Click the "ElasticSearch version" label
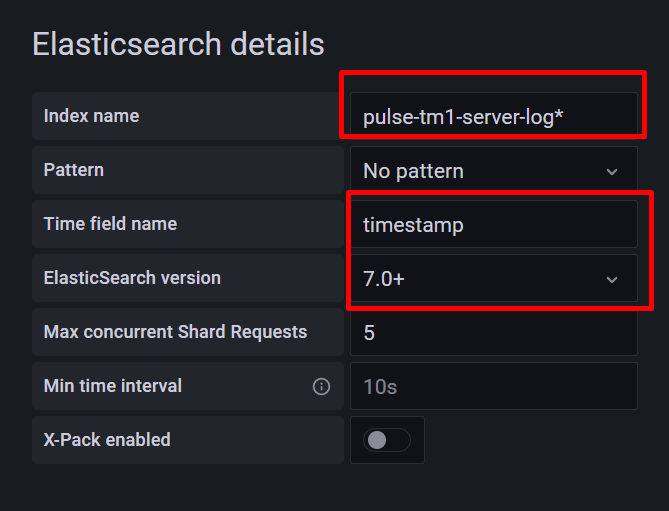 click(x=132, y=278)
